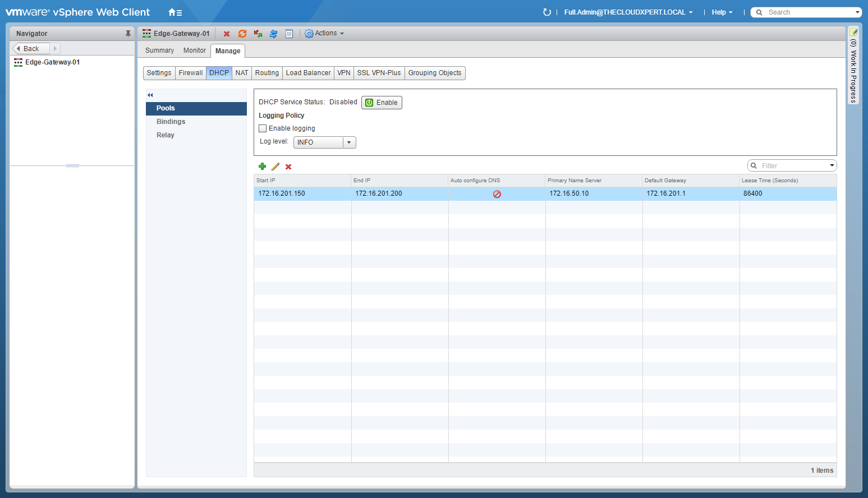The height and width of the screenshot is (498, 868).
Task: Edit the selected DHCP pool with pencil icon
Action: point(275,167)
